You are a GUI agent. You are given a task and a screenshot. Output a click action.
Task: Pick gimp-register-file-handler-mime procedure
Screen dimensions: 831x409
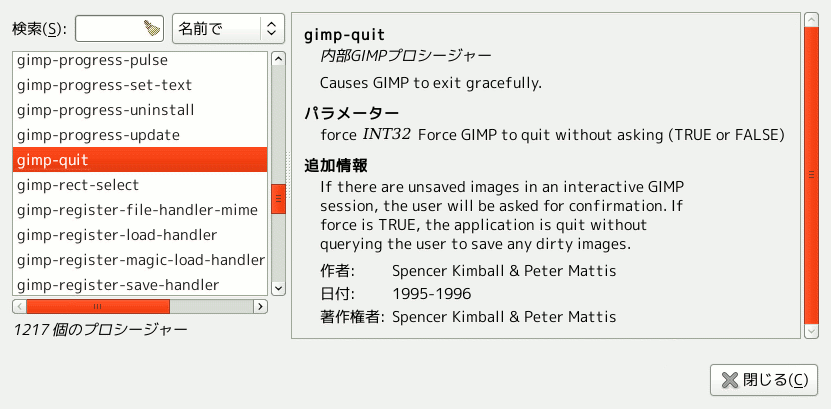click(x=137, y=210)
